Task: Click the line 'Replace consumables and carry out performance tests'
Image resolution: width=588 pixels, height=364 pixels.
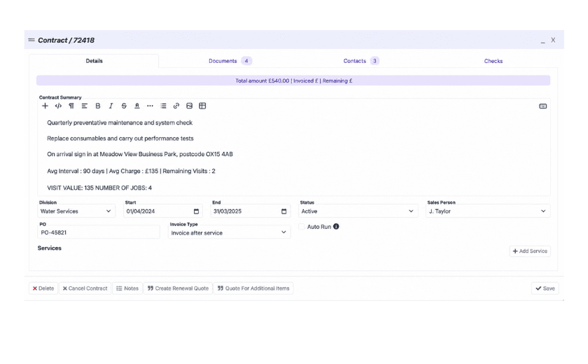Action: click(120, 139)
